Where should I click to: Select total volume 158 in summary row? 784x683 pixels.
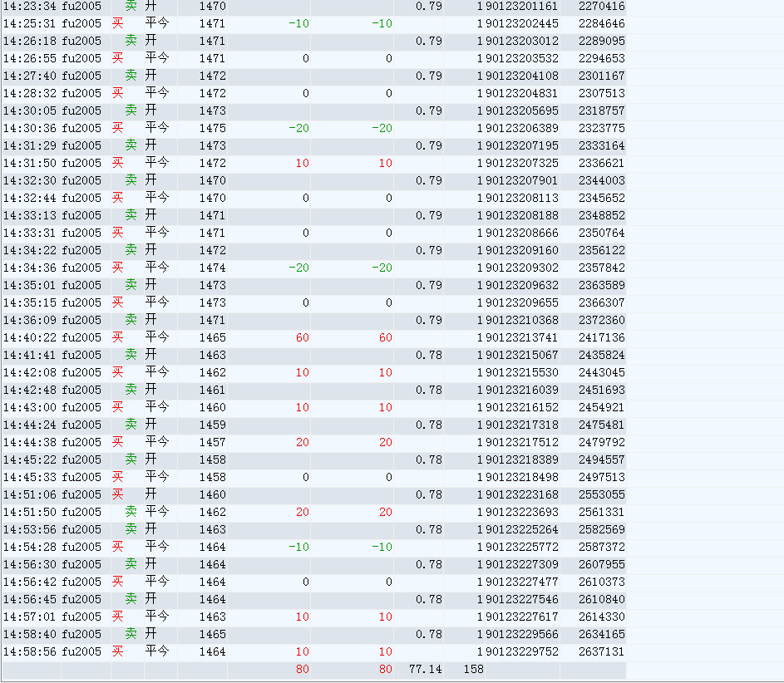[474, 671]
